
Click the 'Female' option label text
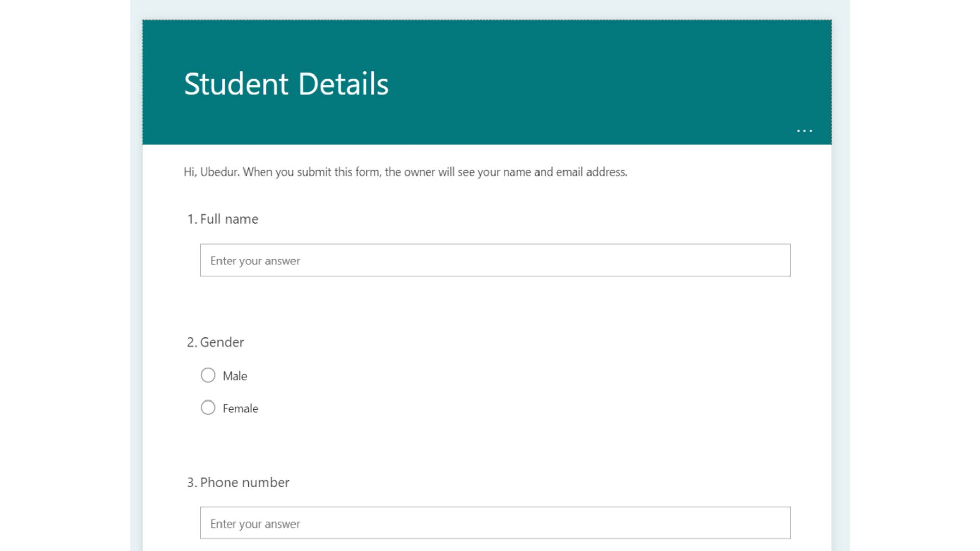[x=240, y=409]
